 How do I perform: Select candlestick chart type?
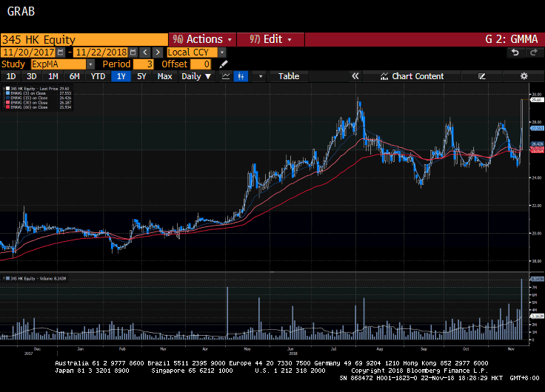tap(241, 76)
